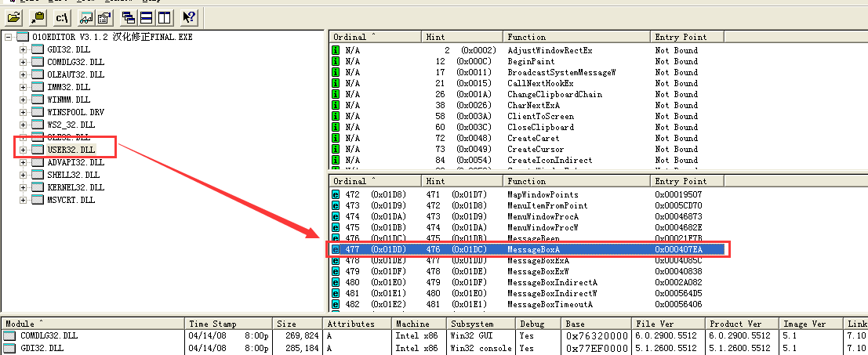Click the export icon beside MessageBoxIndirectA
868x355 pixels.
click(336, 283)
